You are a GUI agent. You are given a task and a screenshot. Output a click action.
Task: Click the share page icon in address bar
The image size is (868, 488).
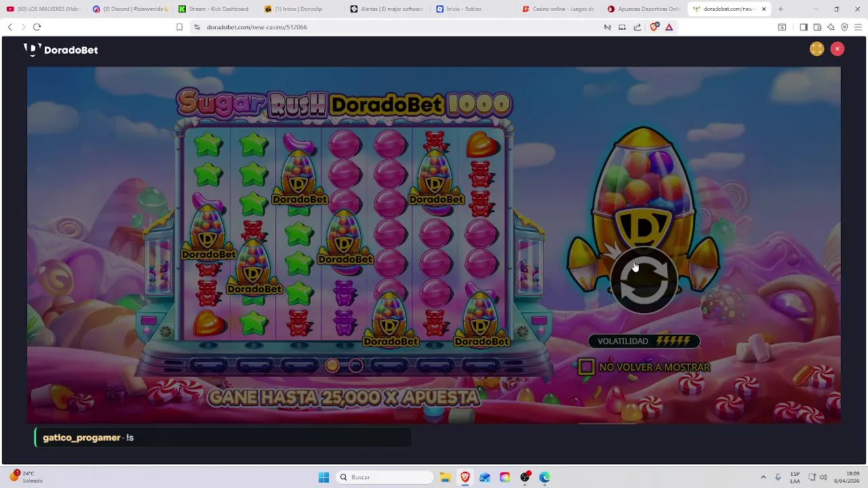coord(637,27)
